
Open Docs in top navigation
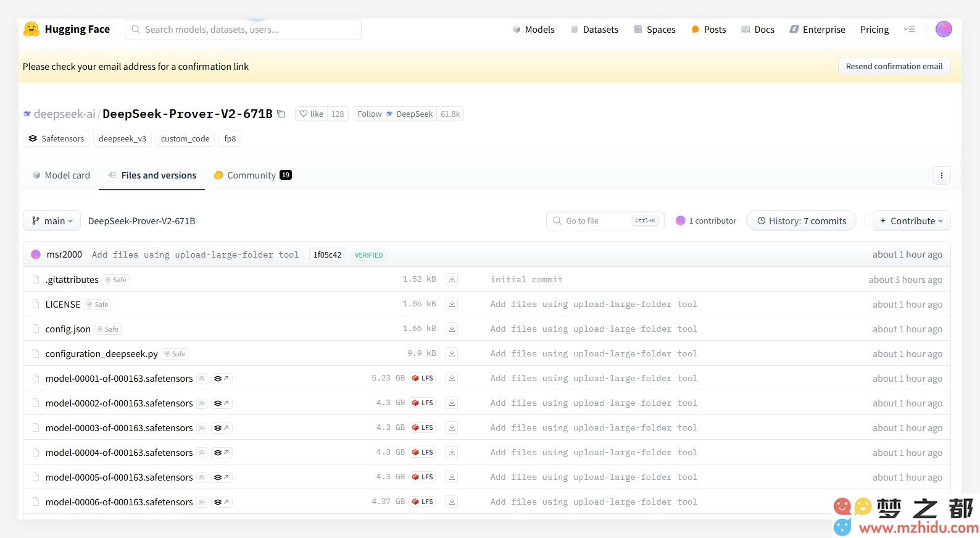758,29
